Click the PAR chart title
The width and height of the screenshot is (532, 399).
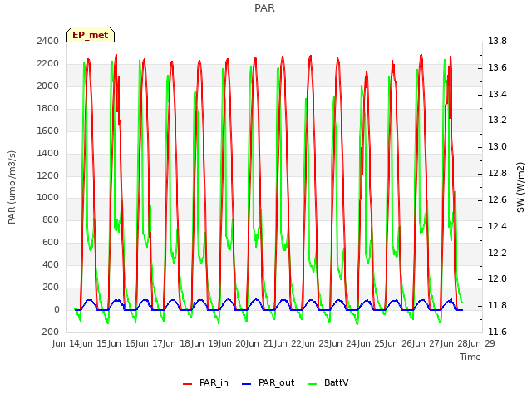pyautogui.click(x=264, y=7)
